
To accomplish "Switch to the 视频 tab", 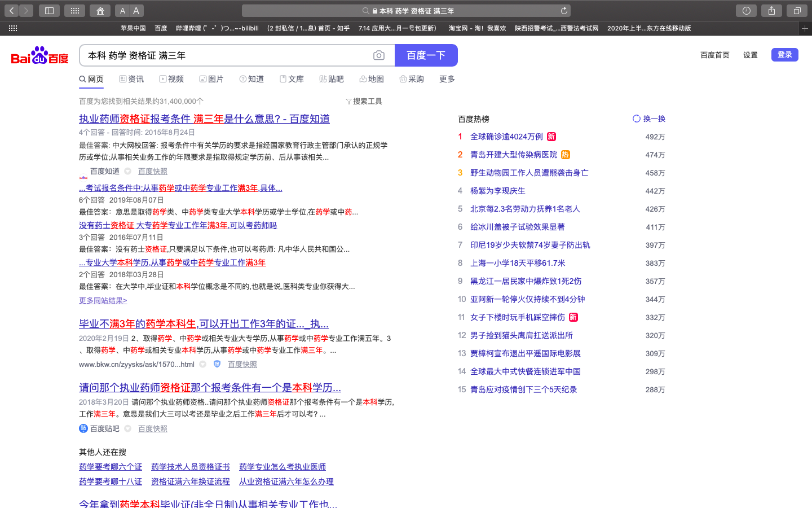I will coord(171,79).
